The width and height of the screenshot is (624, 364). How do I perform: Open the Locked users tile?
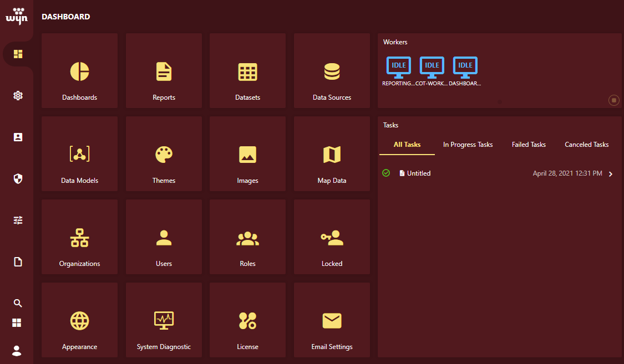[x=332, y=237]
